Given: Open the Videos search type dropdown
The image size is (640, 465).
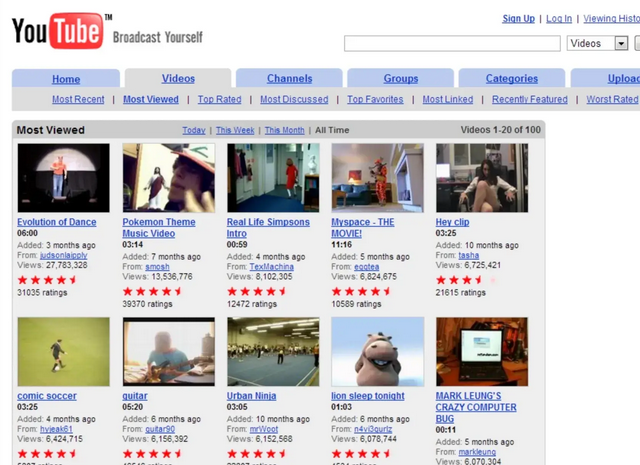Looking at the screenshot, I should point(597,43).
